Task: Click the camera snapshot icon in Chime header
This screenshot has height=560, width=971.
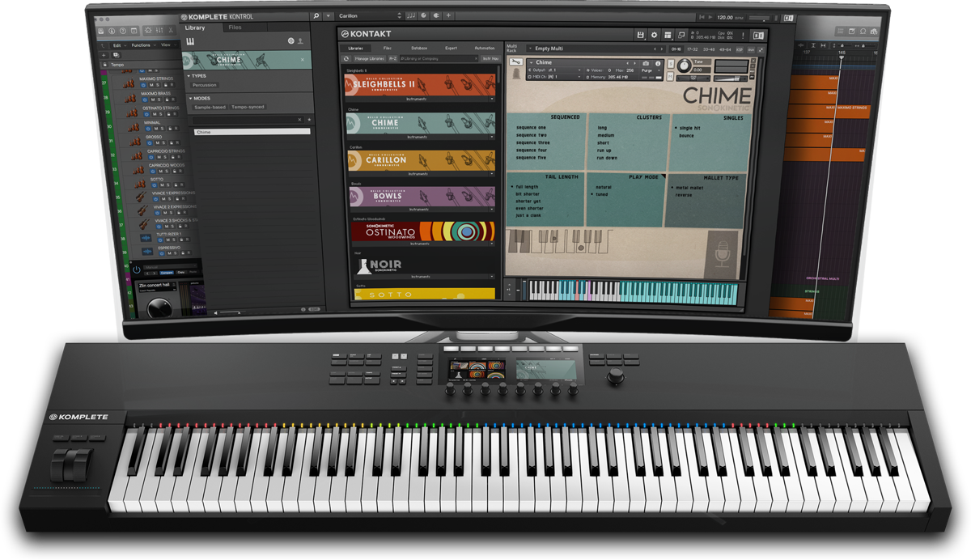Action: coord(646,62)
